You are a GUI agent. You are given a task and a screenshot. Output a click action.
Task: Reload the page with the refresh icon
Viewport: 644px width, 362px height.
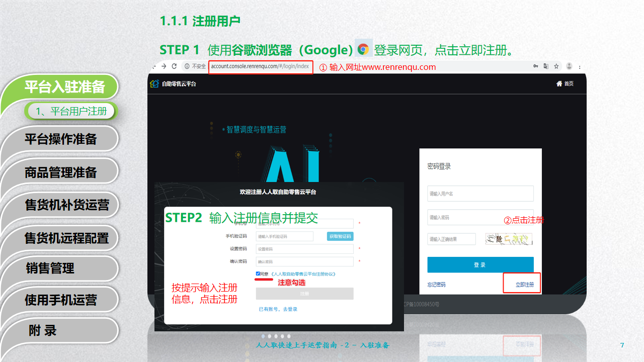(x=174, y=66)
